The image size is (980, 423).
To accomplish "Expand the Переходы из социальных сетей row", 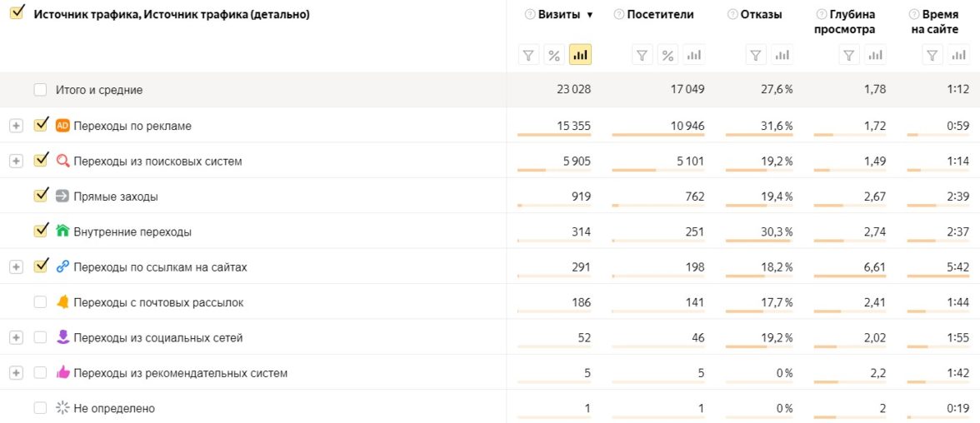I will click(x=15, y=337).
